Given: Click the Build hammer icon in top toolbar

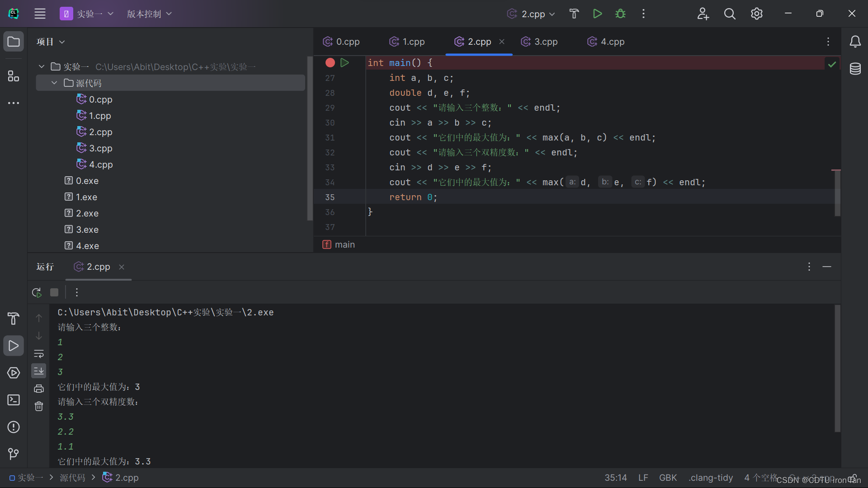Looking at the screenshot, I should point(574,14).
